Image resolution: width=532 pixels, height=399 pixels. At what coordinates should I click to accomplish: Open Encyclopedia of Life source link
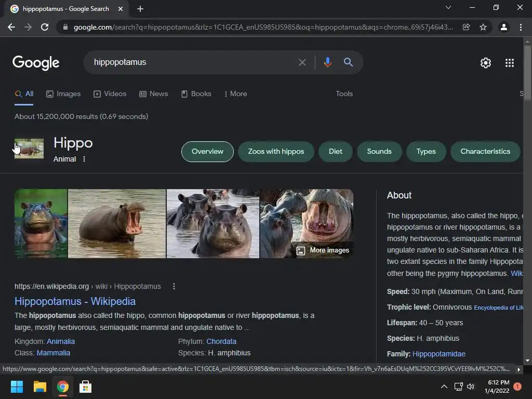(x=498, y=308)
